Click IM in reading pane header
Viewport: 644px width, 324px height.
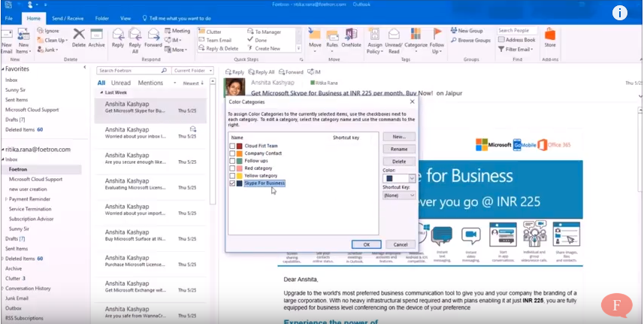tap(314, 72)
